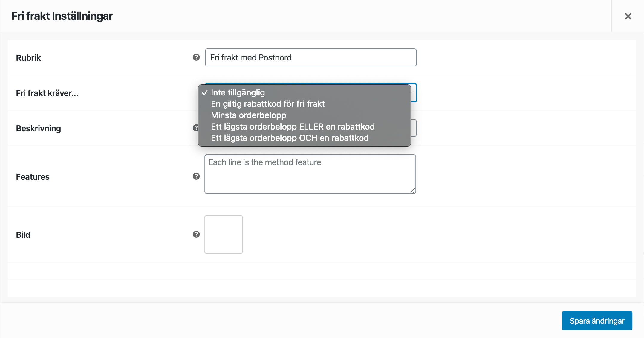Click the "Features" field label

coord(33,177)
